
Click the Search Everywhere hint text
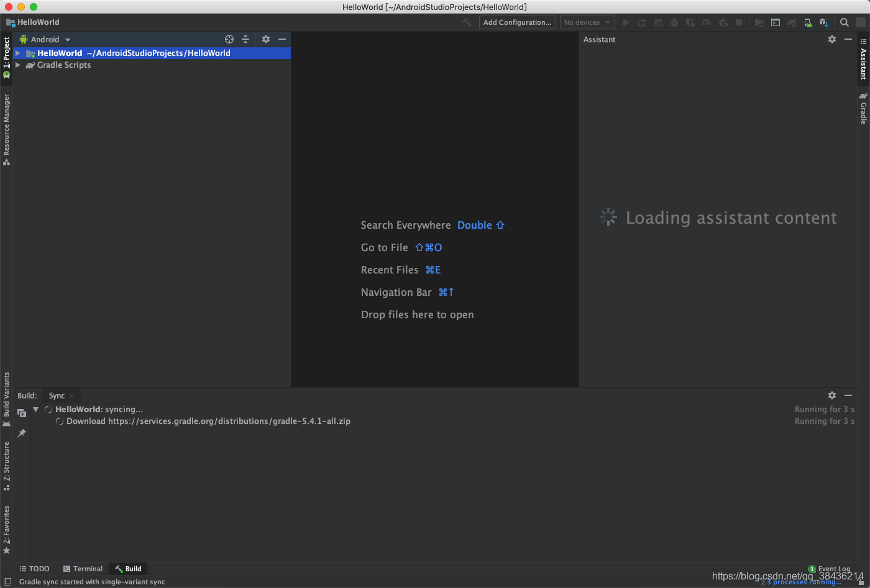click(x=406, y=225)
